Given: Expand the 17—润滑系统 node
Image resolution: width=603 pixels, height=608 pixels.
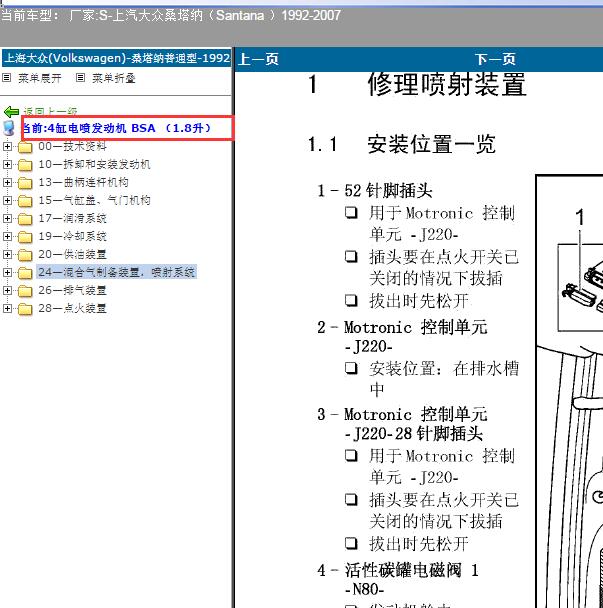Looking at the screenshot, I should pyautogui.click(x=7, y=218).
